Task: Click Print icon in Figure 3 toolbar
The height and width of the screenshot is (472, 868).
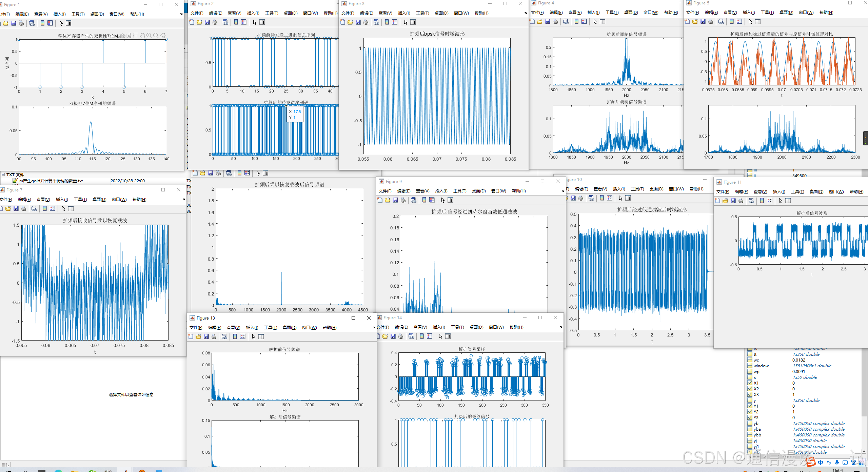Action: (366, 22)
